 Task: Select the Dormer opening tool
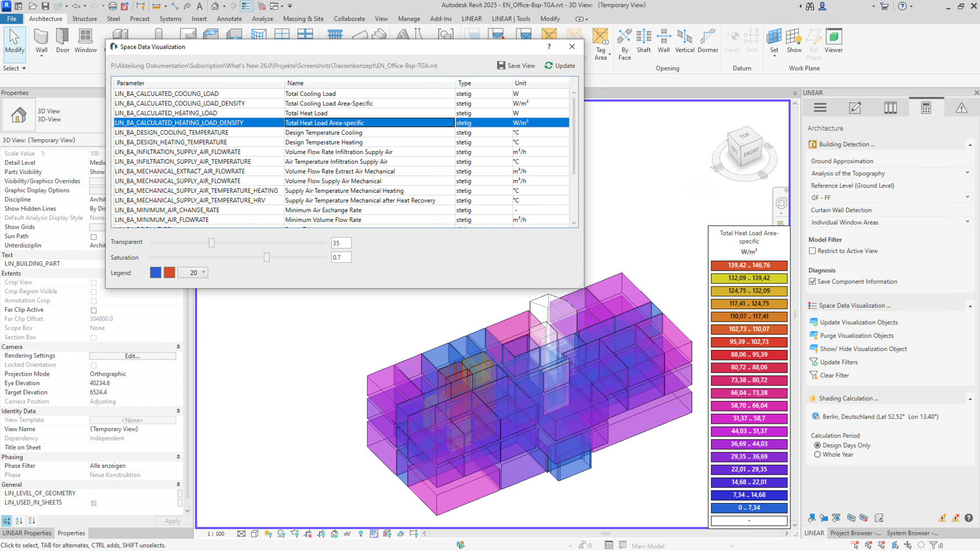pyautogui.click(x=707, y=41)
